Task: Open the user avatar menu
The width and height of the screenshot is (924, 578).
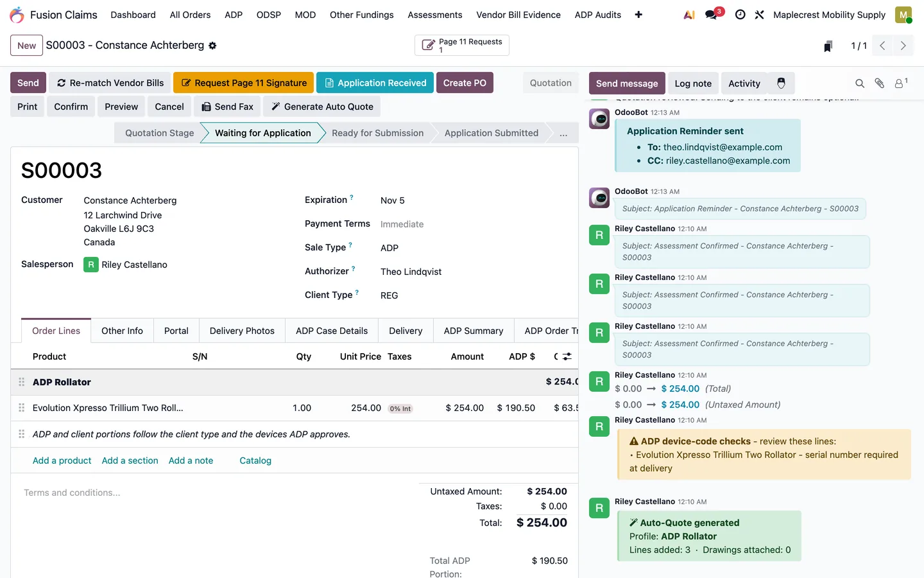Action: (903, 15)
